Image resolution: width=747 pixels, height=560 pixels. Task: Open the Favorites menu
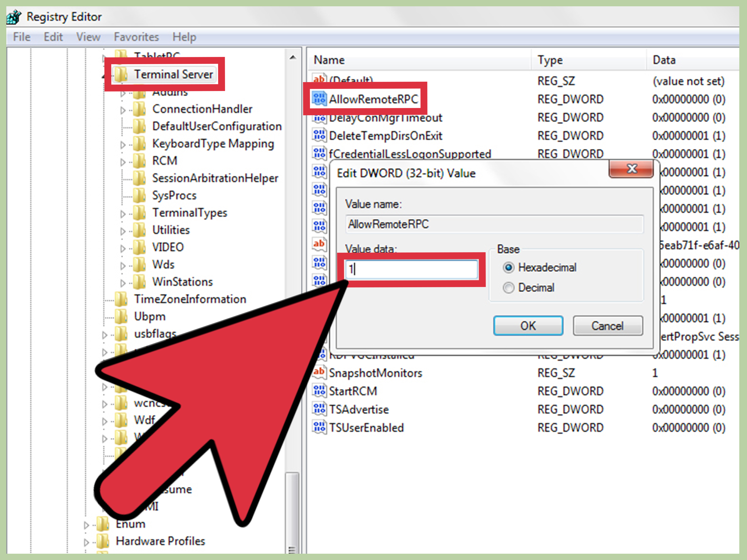pos(136,37)
